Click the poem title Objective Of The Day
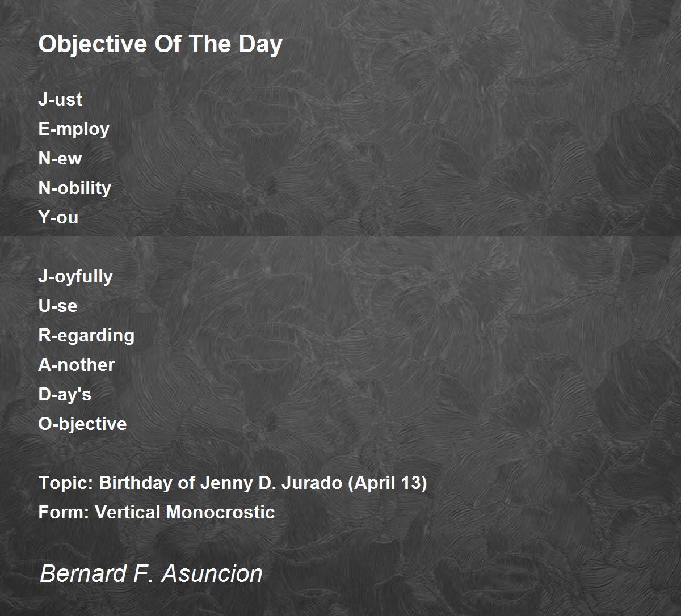 [161, 44]
